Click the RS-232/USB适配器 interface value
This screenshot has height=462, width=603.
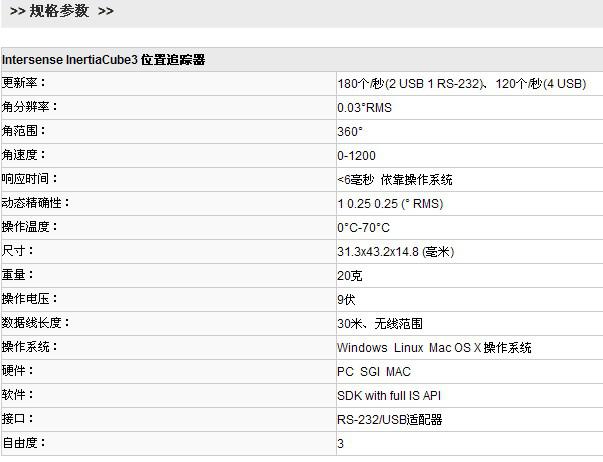coord(389,420)
